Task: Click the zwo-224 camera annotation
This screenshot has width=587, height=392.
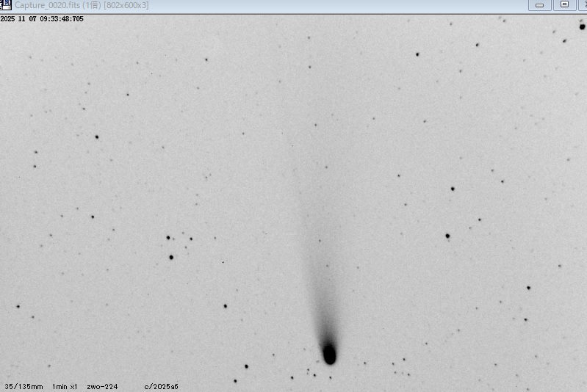Action: (x=102, y=386)
